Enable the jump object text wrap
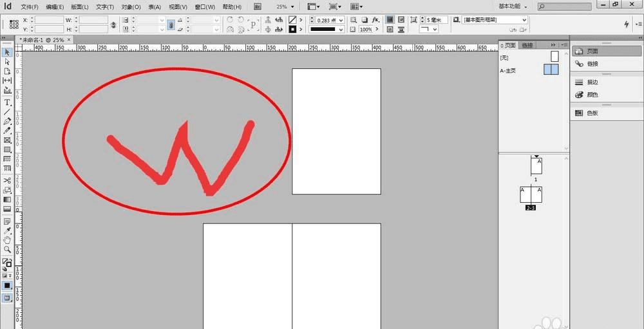Viewport: 644px width, 329px height. (401, 30)
